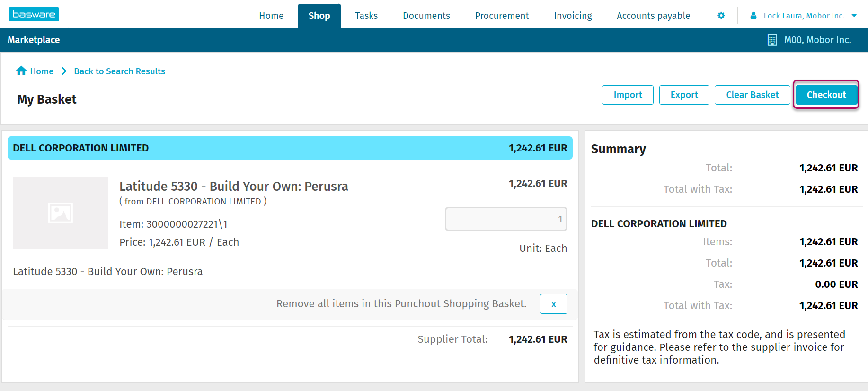Click "Remove all items in this Punchout Shopping Basket." text
Image resolution: width=868 pixels, height=391 pixels.
402,303
